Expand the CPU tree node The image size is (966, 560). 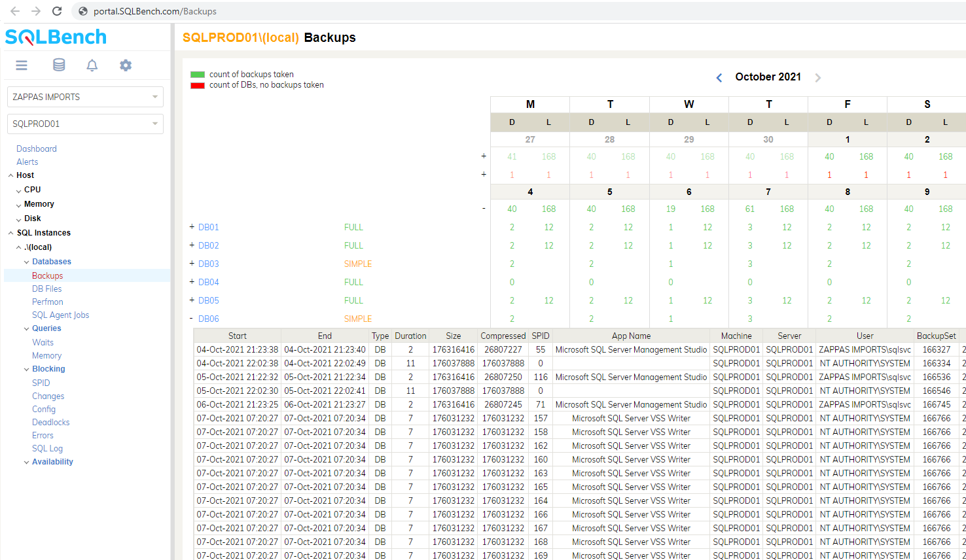click(18, 190)
